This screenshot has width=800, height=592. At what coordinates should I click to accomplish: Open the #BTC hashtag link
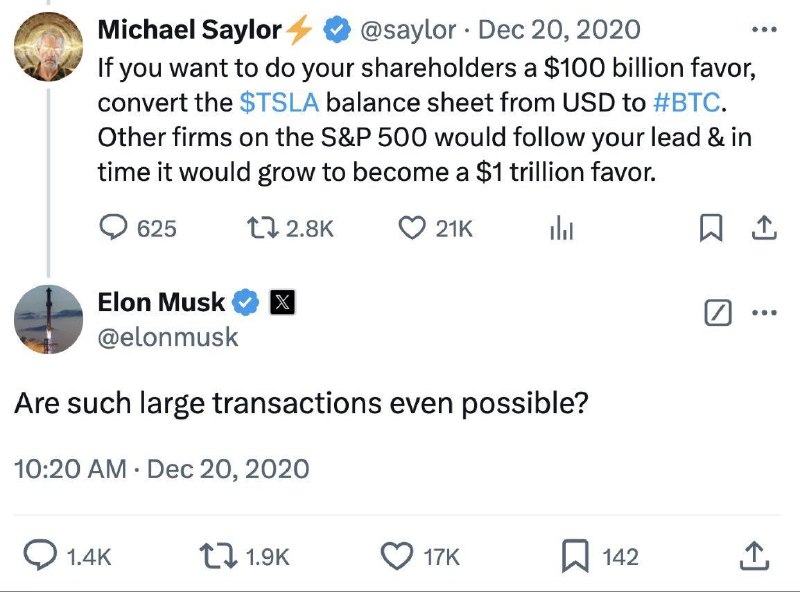click(686, 103)
